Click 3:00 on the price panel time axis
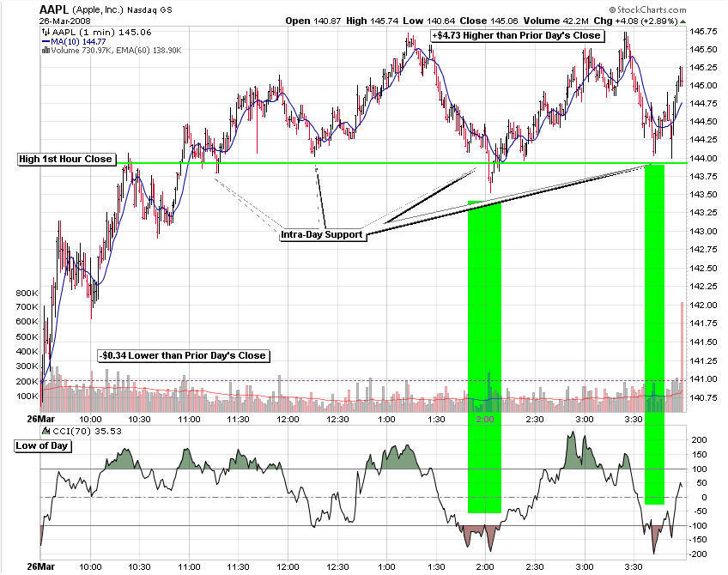This screenshot has width=728, height=575. point(584,419)
